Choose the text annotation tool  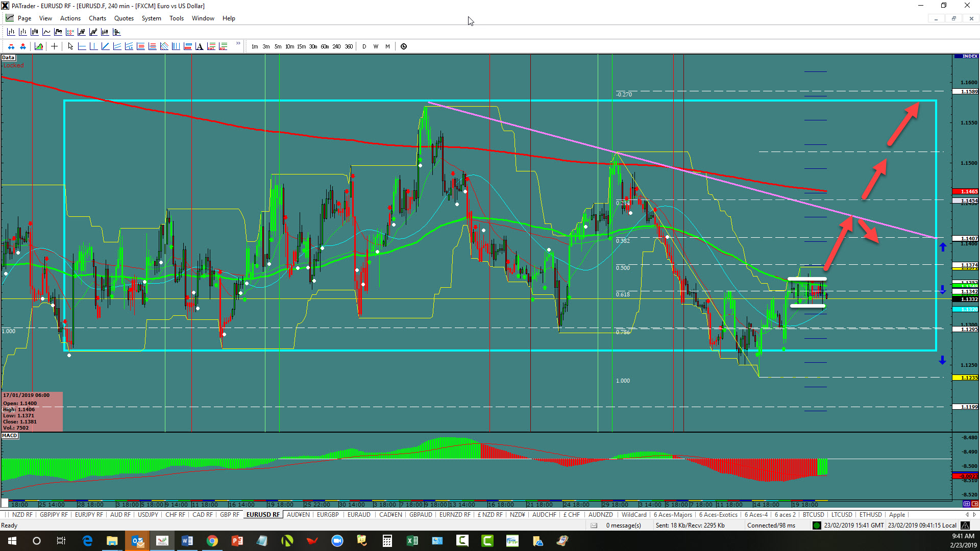199,46
